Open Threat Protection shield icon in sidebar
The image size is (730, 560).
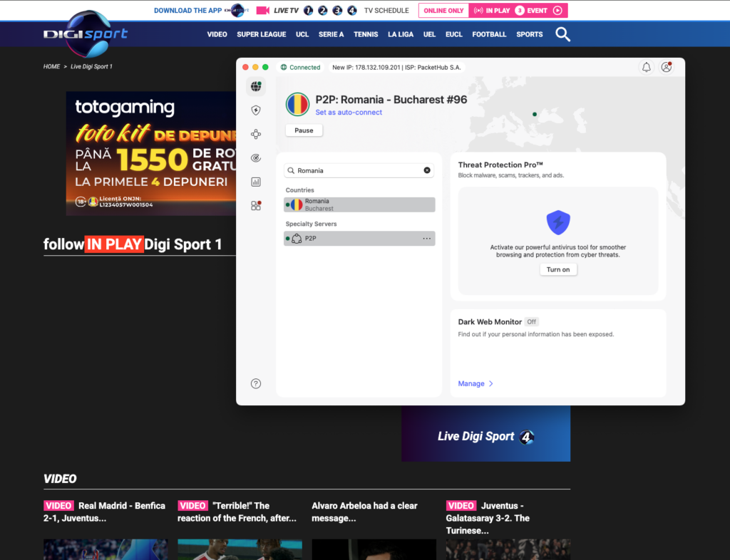point(256,110)
